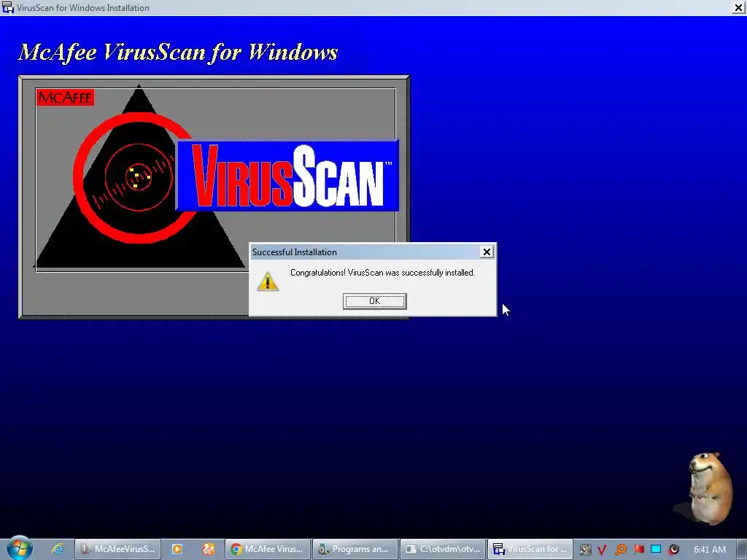Click the Congratulations message text
747x560 pixels.
382,273
